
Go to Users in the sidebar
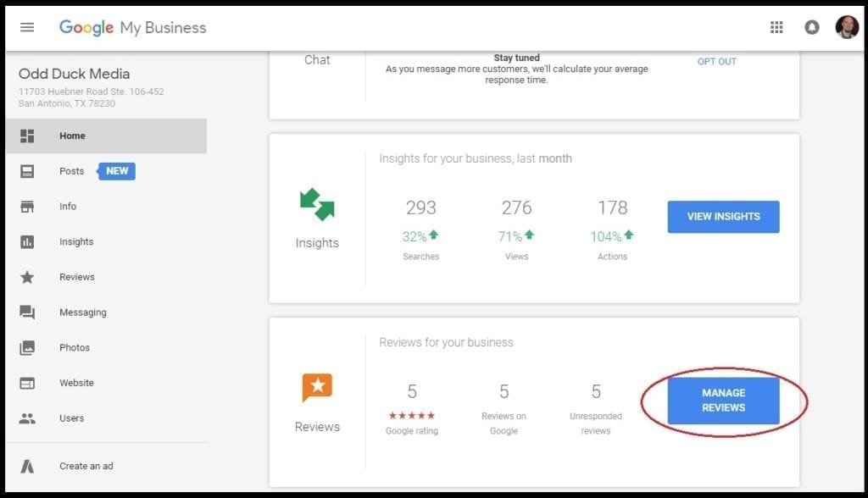pos(71,418)
